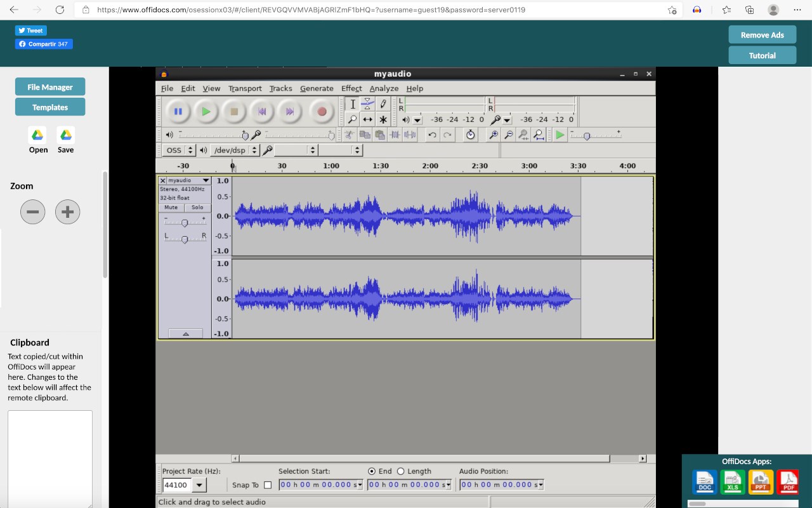Open the Project Rate dropdown arrow
Image resolution: width=812 pixels, height=508 pixels.
pyautogui.click(x=199, y=485)
